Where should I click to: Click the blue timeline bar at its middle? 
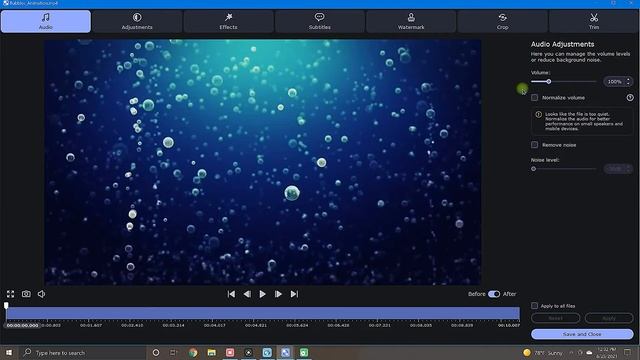click(x=263, y=313)
